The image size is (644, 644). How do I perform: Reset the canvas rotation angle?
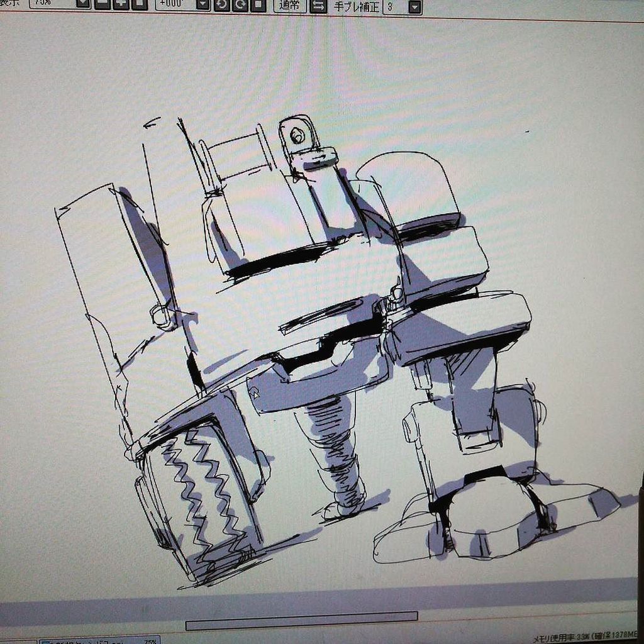[x=258, y=5]
